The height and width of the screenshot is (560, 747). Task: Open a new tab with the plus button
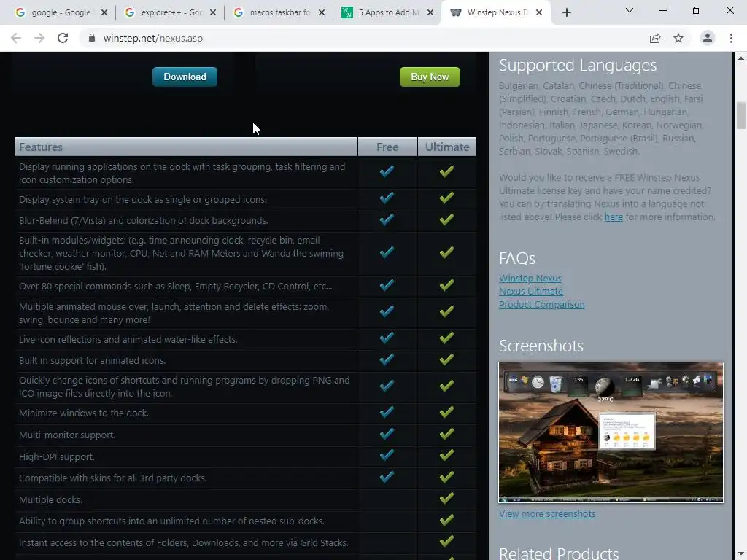click(x=566, y=12)
